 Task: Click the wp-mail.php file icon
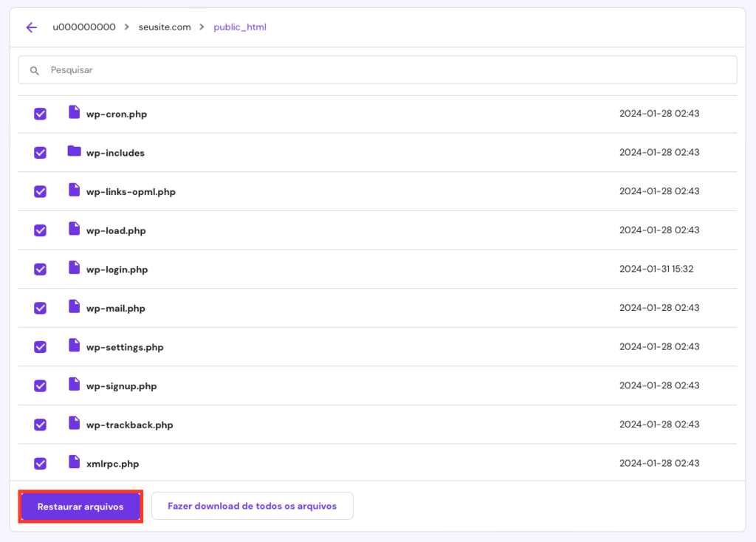click(x=74, y=308)
